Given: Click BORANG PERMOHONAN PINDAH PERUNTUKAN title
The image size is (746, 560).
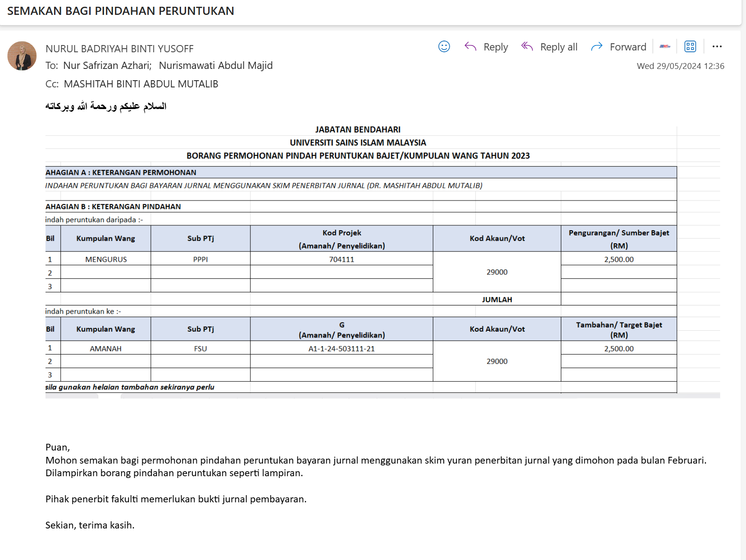Looking at the screenshot, I should (x=358, y=156).
